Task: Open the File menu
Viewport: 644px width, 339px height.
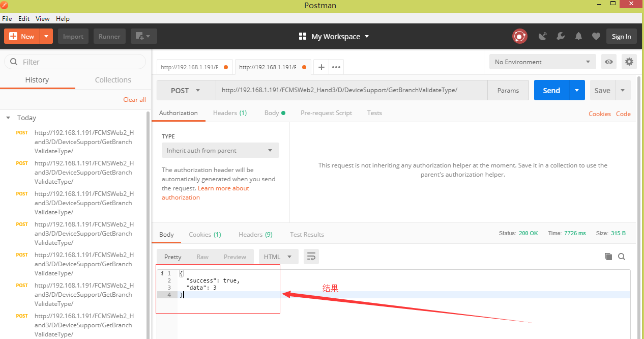Action: (x=7, y=18)
